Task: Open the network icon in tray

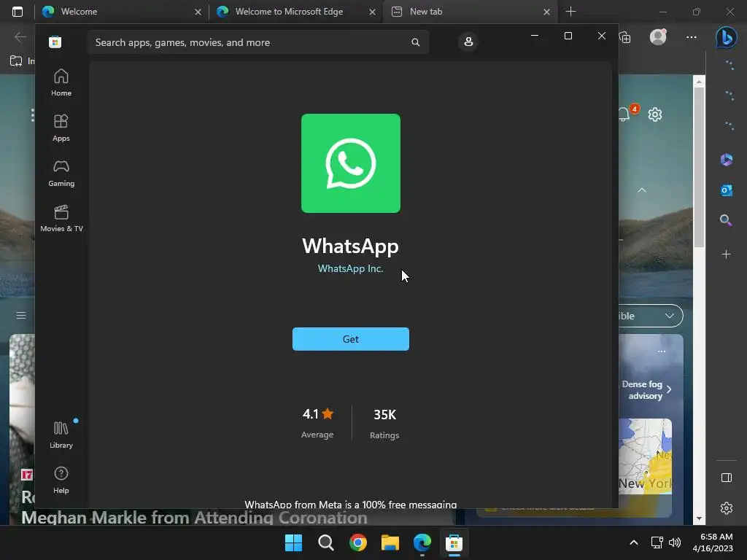Action: 657,542
